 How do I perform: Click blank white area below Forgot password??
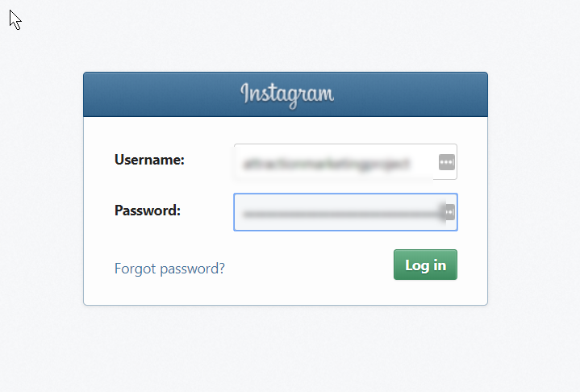(x=169, y=292)
